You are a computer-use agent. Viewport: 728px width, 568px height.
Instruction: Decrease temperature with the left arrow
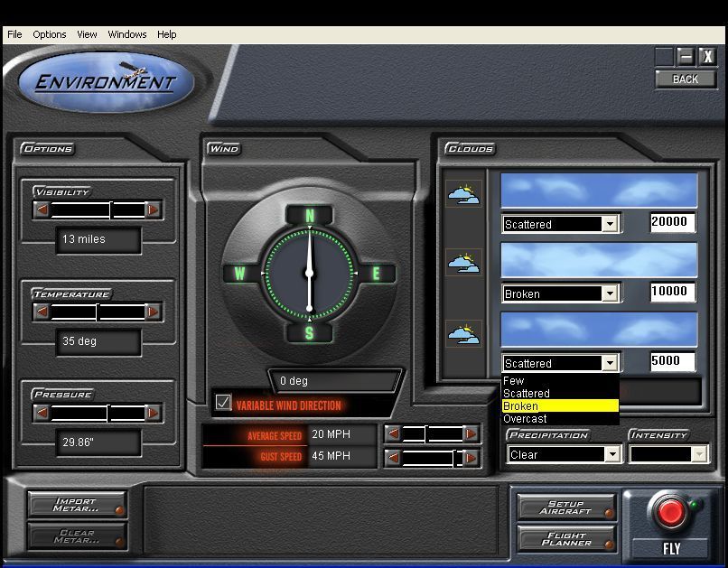point(42,312)
